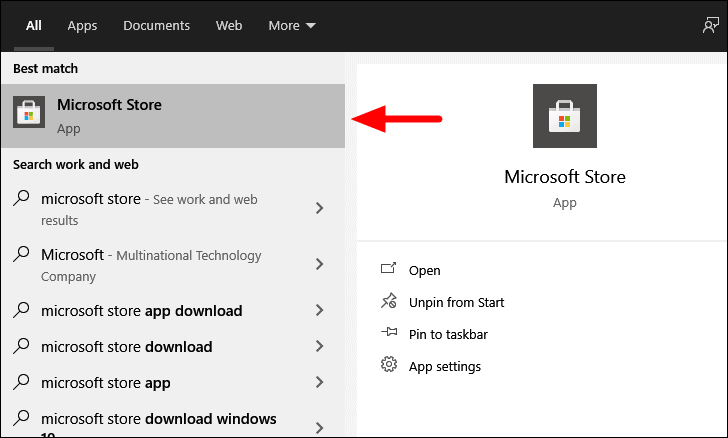Click search icon beside Microsoft company suggestion
This screenshot has height=438, width=728.
pyautogui.click(x=21, y=254)
